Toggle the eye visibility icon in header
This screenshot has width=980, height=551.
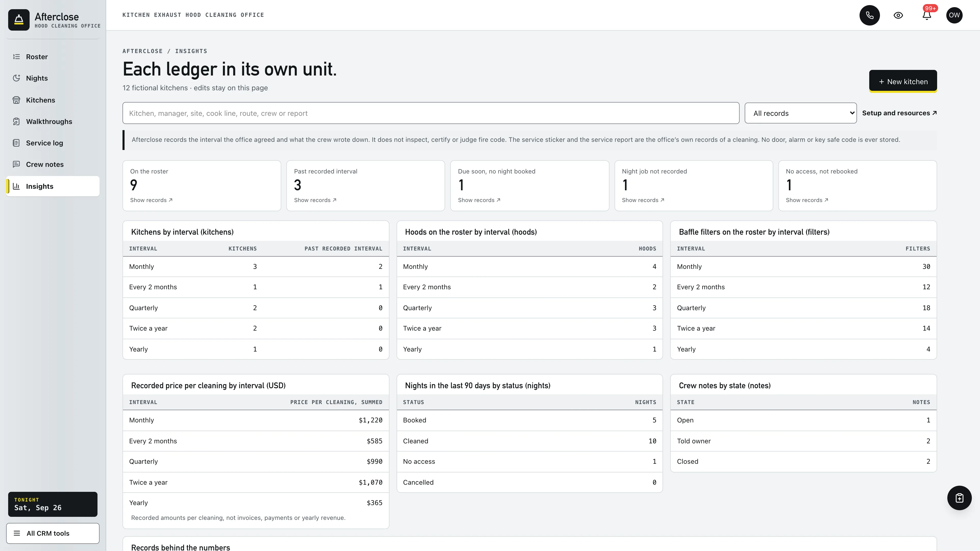point(898,15)
